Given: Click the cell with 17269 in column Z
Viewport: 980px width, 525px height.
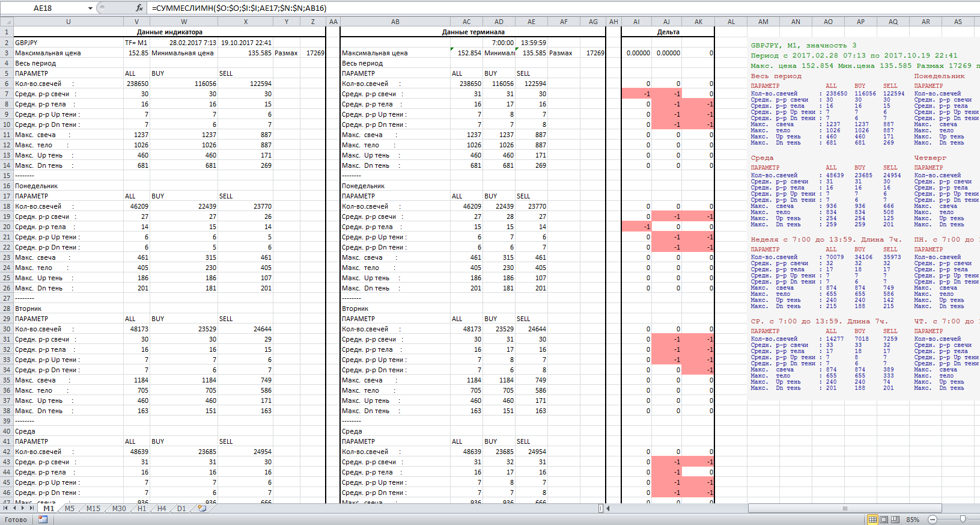Looking at the screenshot, I should 313,53.
